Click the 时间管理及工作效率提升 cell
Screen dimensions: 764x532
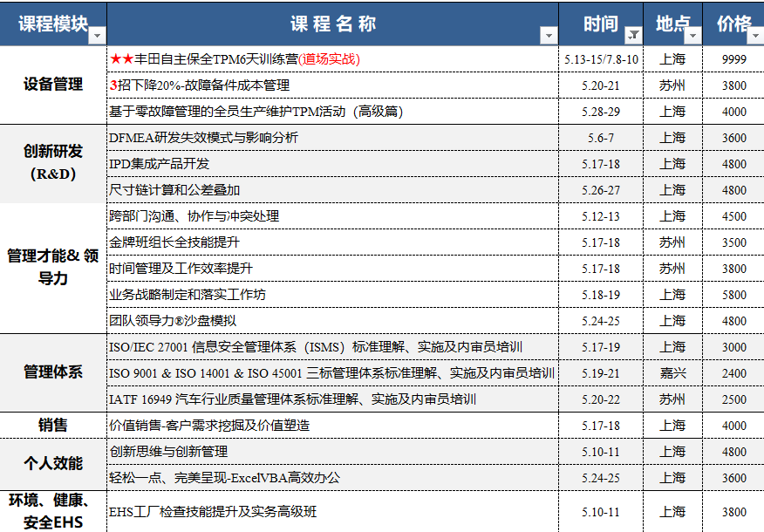click(x=333, y=269)
